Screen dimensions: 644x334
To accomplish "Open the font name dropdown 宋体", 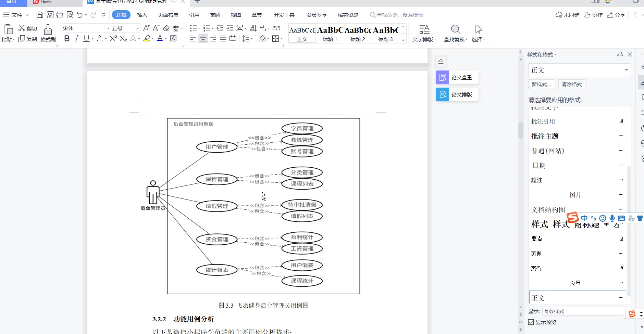I will (109, 28).
